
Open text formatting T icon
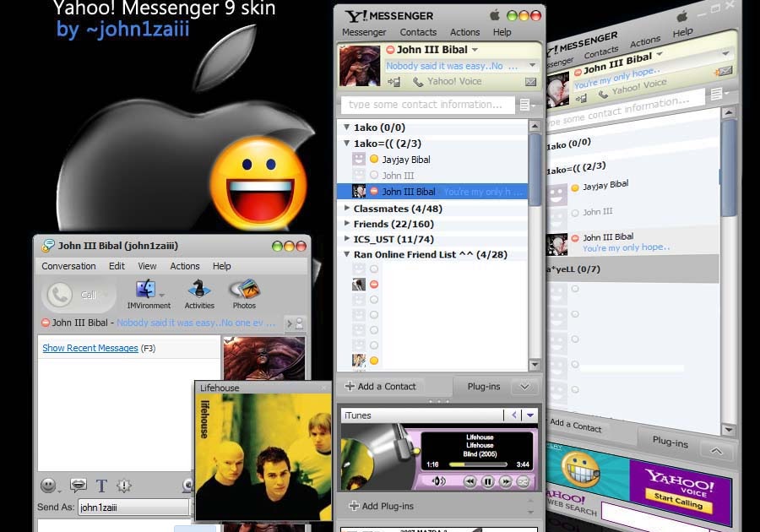[101, 486]
